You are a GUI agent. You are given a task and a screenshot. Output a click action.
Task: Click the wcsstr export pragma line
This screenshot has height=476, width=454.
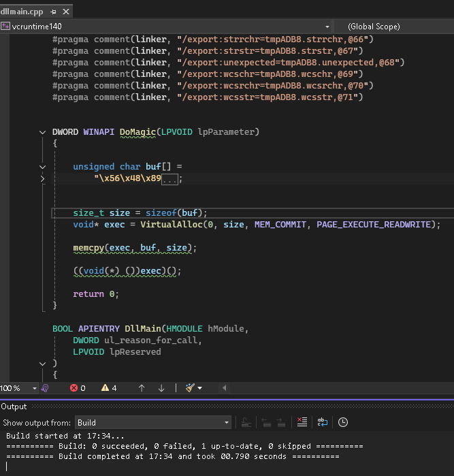click(x=208, y=97)
